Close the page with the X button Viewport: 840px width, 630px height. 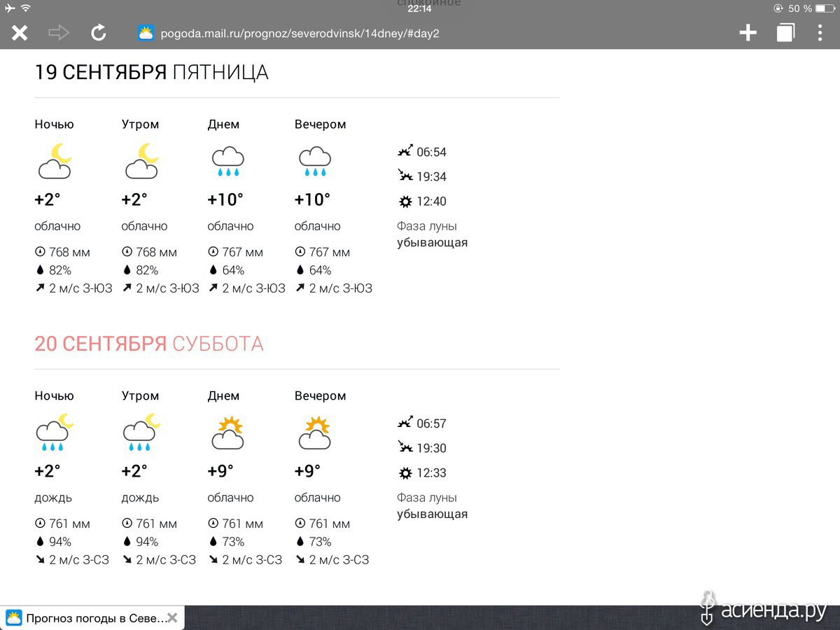click(20, 32)
